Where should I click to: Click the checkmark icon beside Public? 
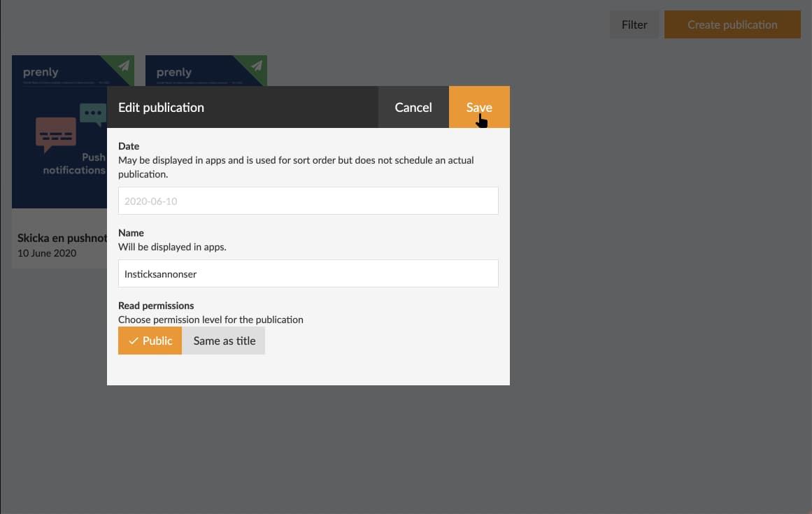[133, 341]
